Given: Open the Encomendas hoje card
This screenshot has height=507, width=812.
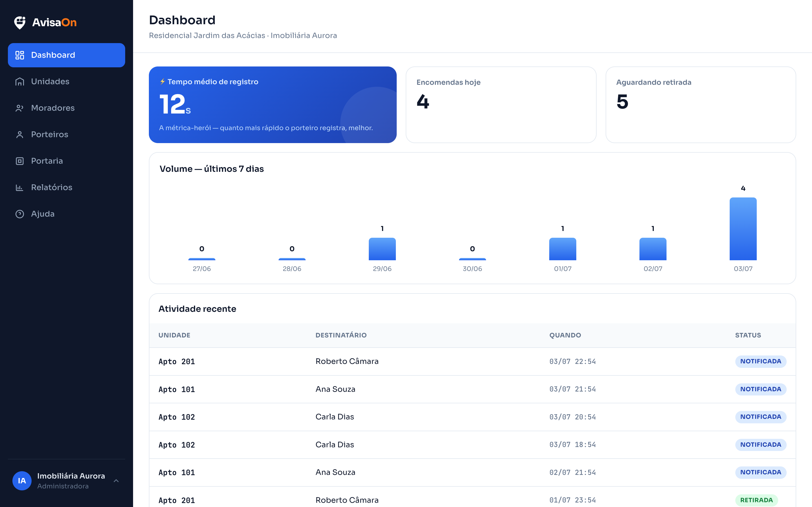Looking at the screenshot, I should coord(501,104).
